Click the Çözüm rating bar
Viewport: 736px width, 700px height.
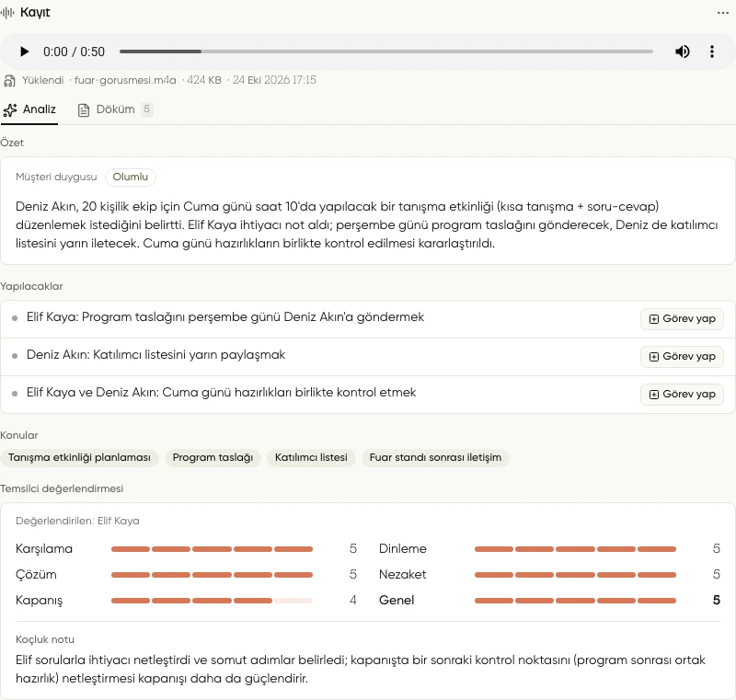(x=212, y=575)
